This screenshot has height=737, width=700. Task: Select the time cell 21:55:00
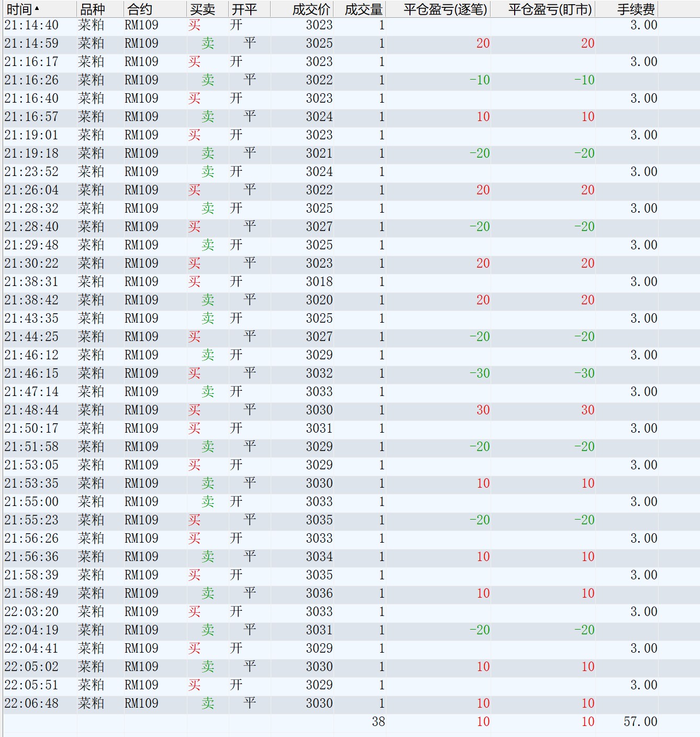tap(31, 502)
